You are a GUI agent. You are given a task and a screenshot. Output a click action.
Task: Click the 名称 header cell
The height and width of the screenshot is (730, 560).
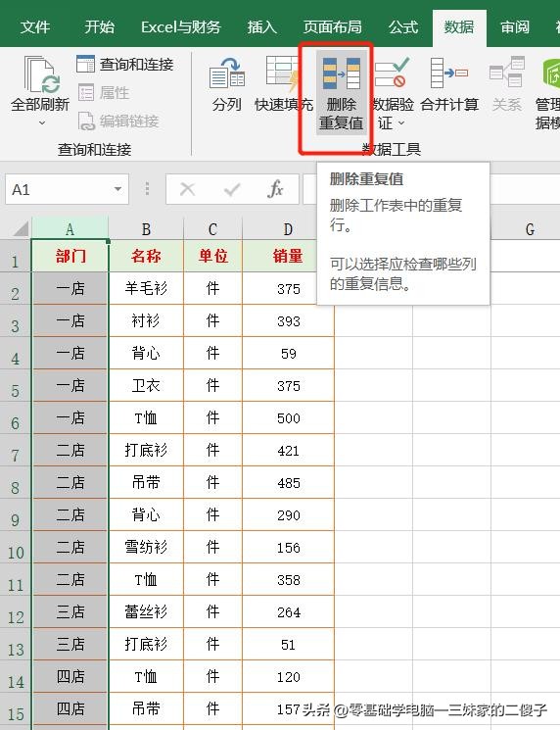tap(146, 256)
